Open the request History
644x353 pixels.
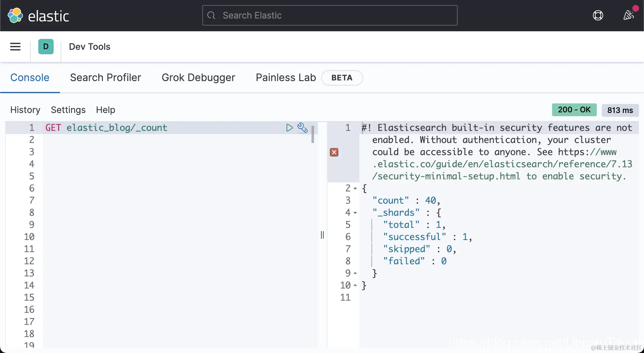pos(25,110)
